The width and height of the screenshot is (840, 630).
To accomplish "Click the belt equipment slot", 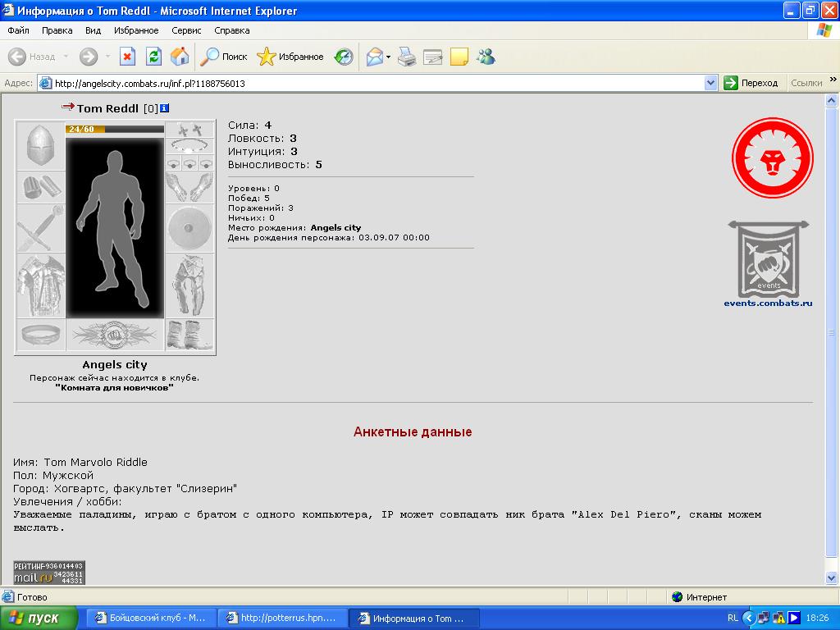I will [41, 335].
